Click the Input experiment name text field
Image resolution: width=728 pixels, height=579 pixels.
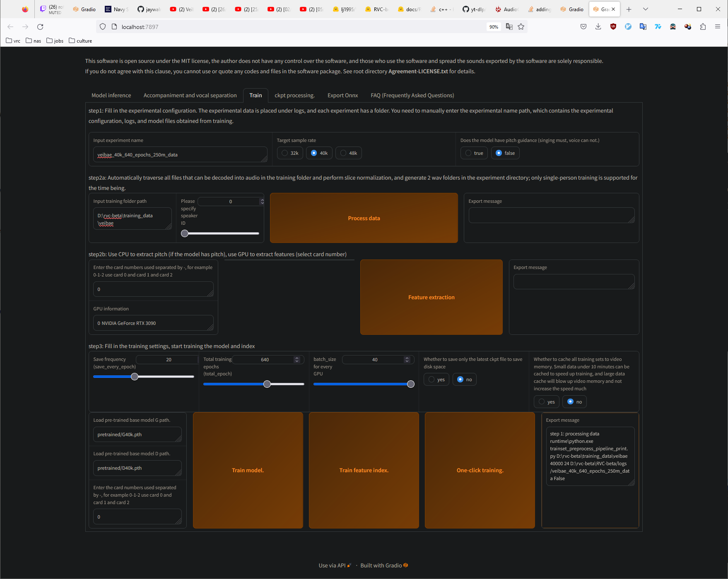[x=180, y=154]
